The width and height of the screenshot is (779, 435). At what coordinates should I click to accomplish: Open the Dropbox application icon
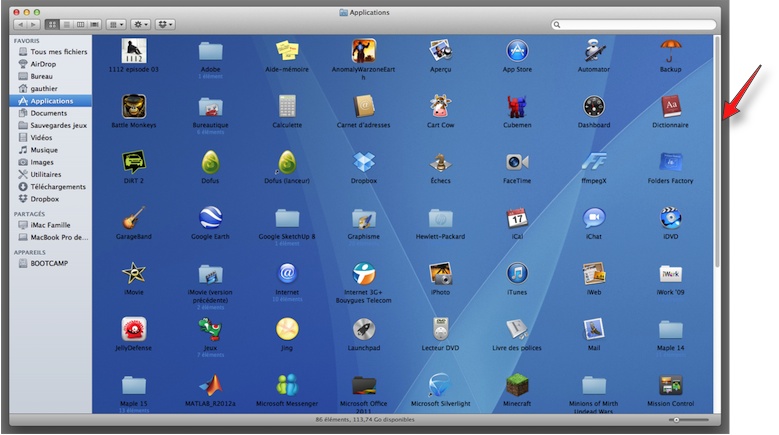364,162
